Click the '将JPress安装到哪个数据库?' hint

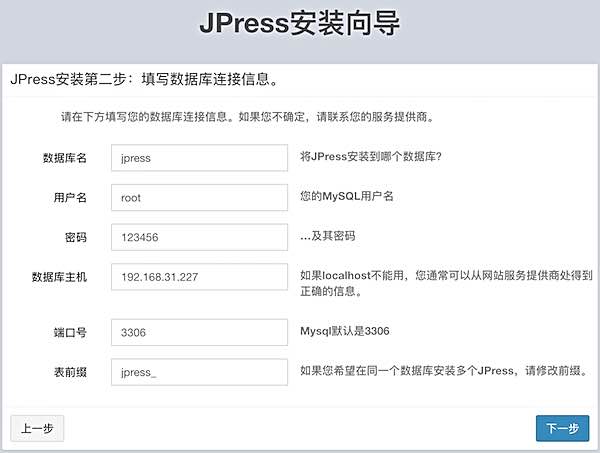point(371,156)
